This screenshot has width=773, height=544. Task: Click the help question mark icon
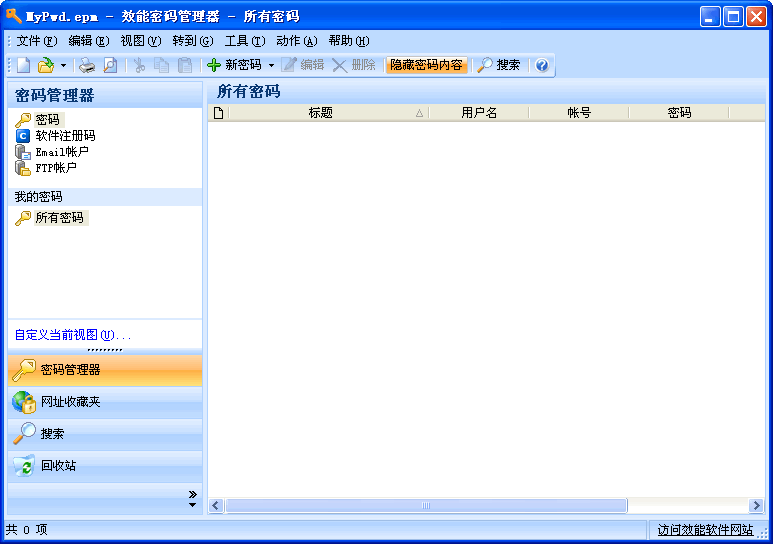pos(542,65)
